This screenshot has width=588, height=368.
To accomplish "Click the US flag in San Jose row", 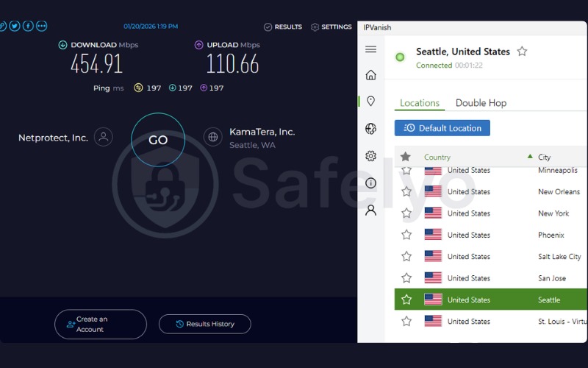I will pos(433,278).
